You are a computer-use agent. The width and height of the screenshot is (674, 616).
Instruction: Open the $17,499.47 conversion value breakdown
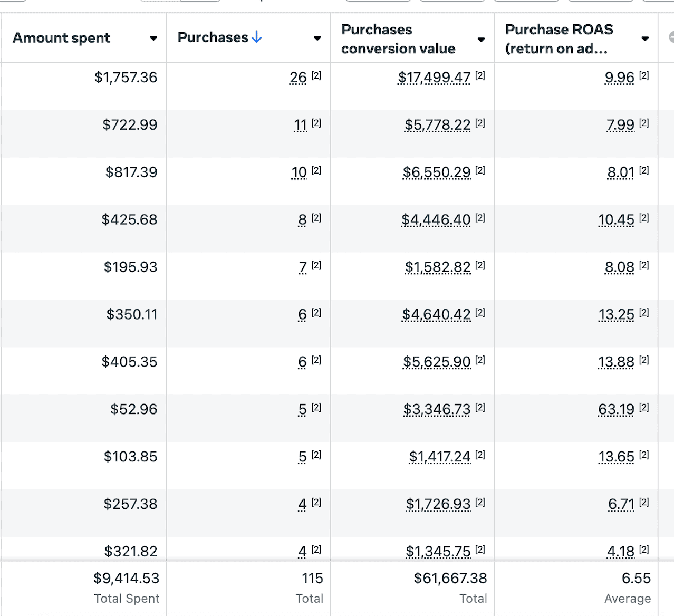point(434,78)
